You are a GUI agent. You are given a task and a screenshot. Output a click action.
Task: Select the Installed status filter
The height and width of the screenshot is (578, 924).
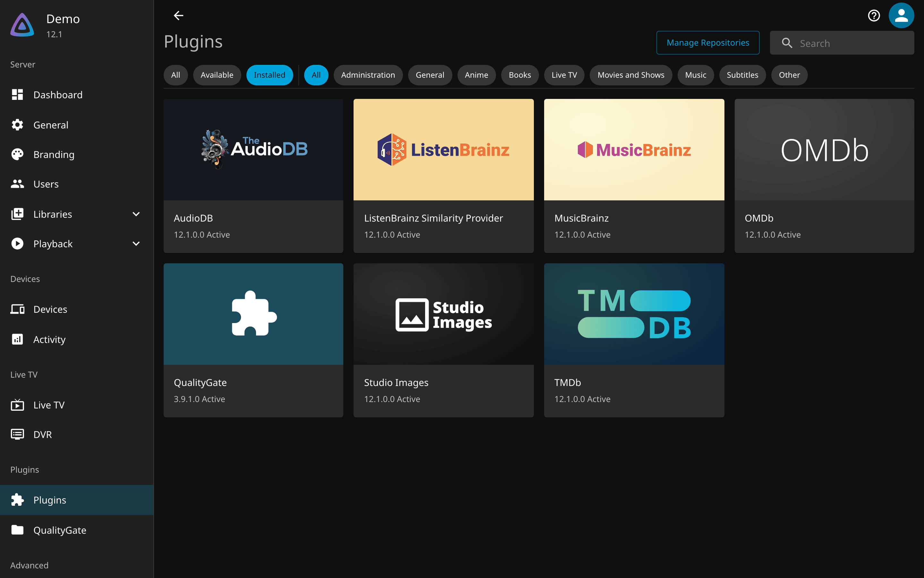[269, 75]
